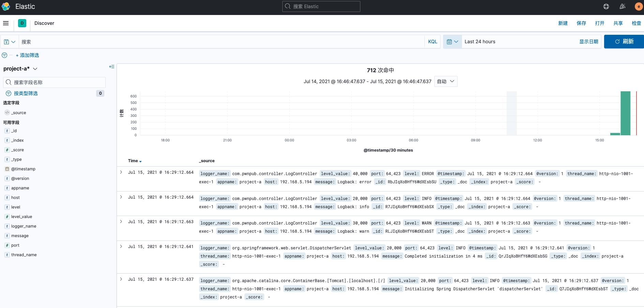
Task: Click magnifier icon in field name search
Action: [9, 82]
